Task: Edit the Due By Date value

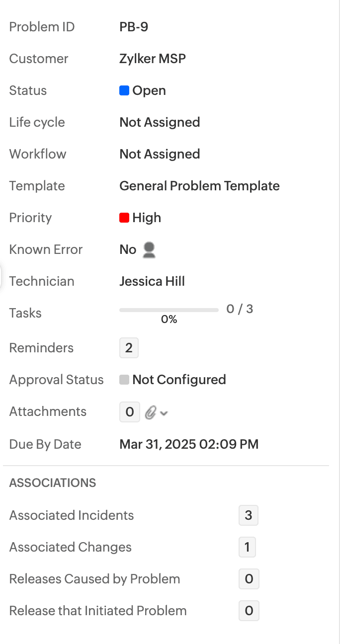Action: click(189, 444)
